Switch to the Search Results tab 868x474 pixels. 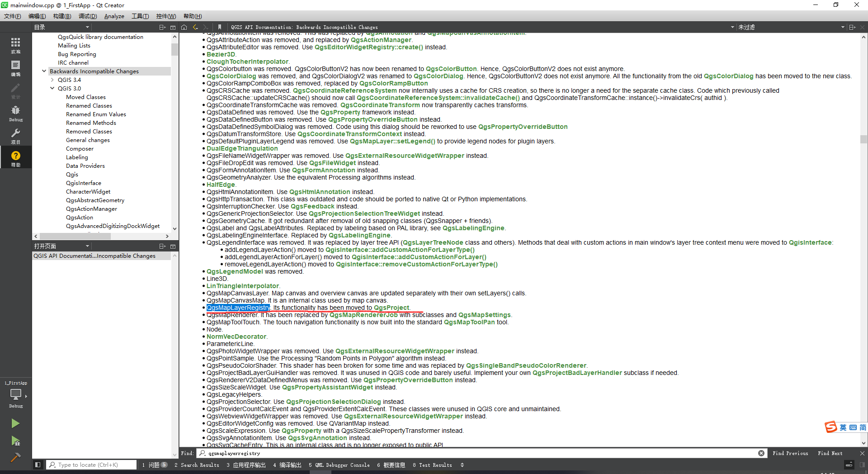[x=197, y=465]
